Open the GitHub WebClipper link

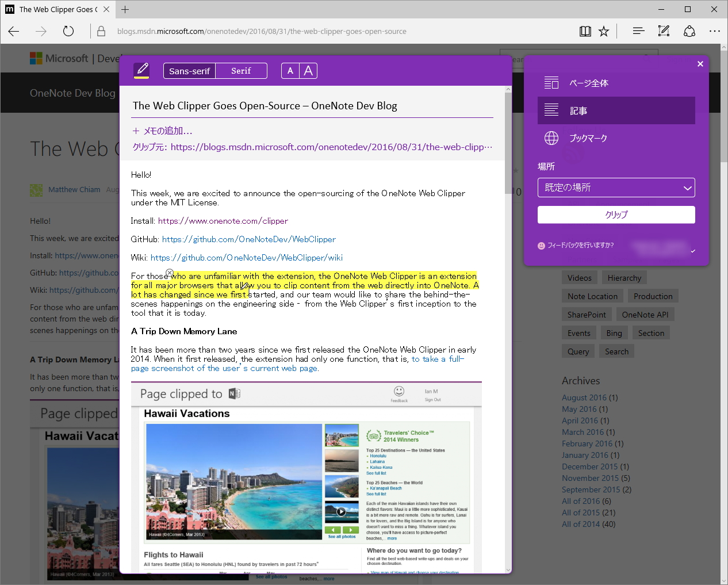click(250, 239)
